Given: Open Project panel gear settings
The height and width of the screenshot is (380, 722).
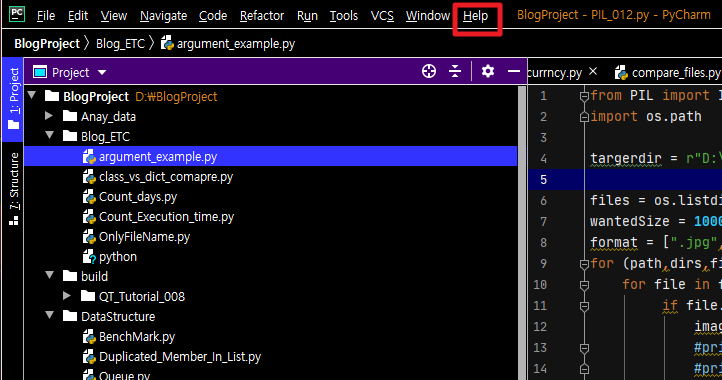Looking at the screenshot, I should click(488, 71).
